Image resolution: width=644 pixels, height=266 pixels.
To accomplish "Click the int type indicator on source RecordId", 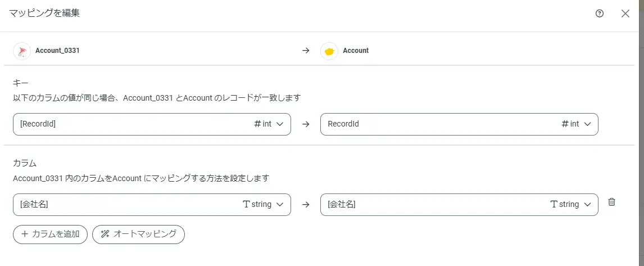I will coord(263,124).
